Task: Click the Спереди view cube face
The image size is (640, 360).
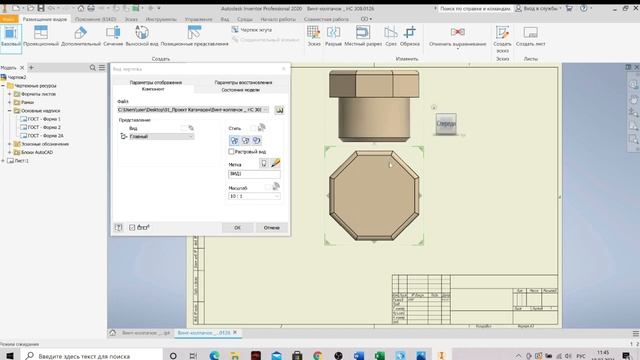Action: (446, 124)
